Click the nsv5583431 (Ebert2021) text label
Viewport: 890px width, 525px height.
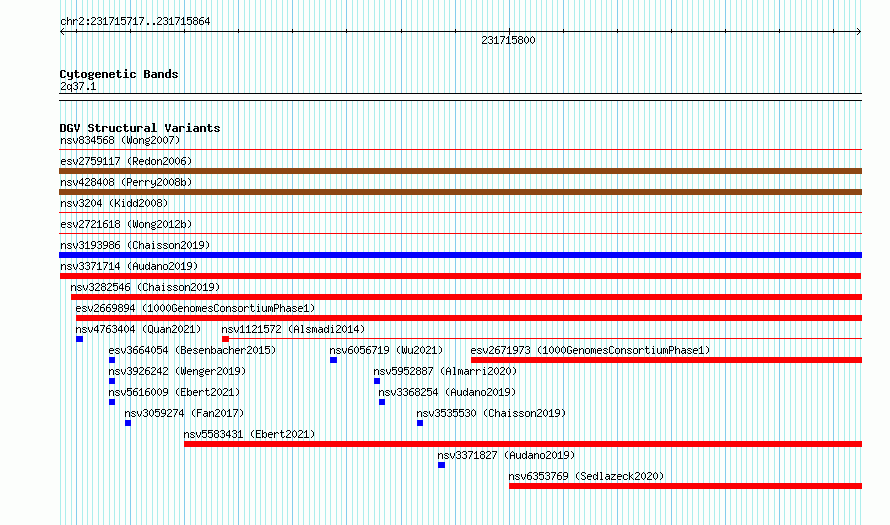(249, 434)
